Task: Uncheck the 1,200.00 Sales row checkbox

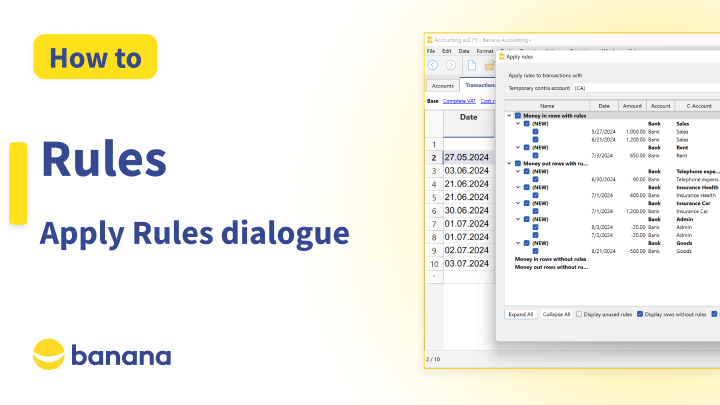Action: coord(535,140)
